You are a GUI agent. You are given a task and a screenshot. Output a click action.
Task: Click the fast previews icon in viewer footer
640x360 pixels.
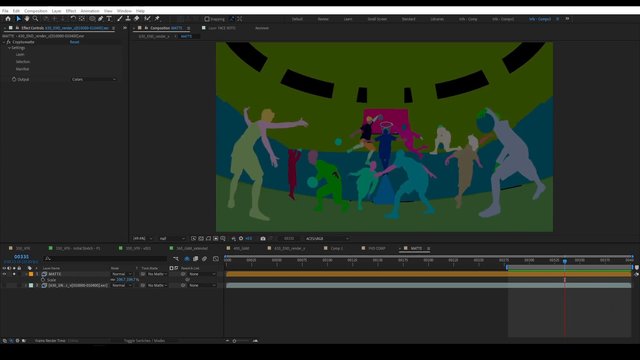(193, 238)
